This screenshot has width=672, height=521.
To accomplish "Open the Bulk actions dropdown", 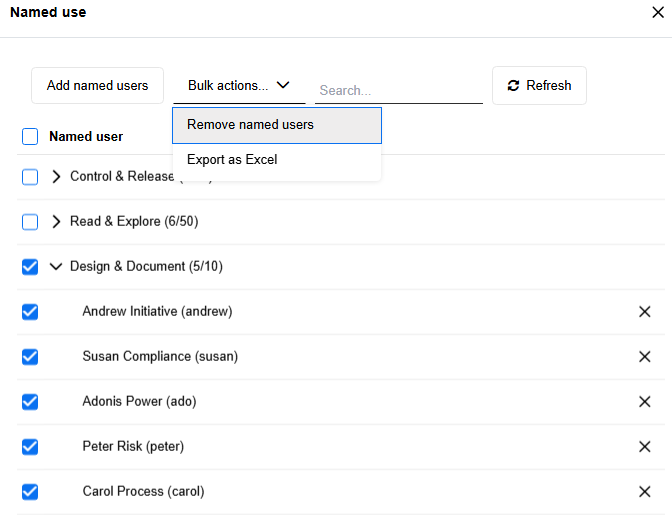I will coord(239,85).
